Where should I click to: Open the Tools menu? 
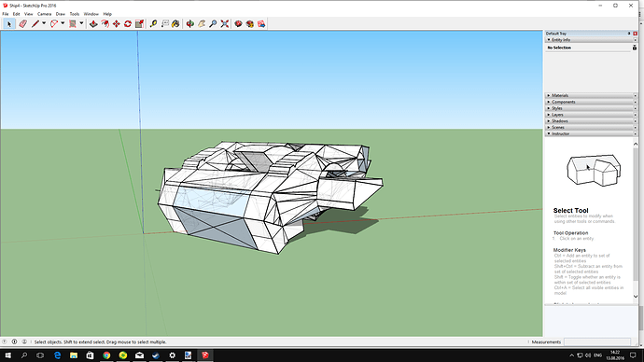point(75,14)
